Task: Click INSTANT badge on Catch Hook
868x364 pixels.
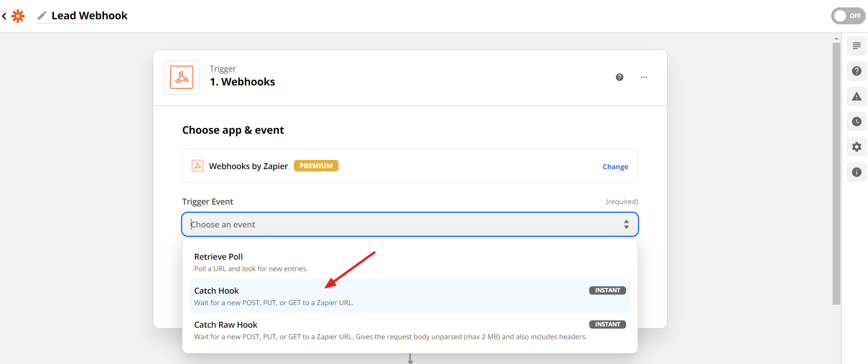Action: (x=607, y=290)
